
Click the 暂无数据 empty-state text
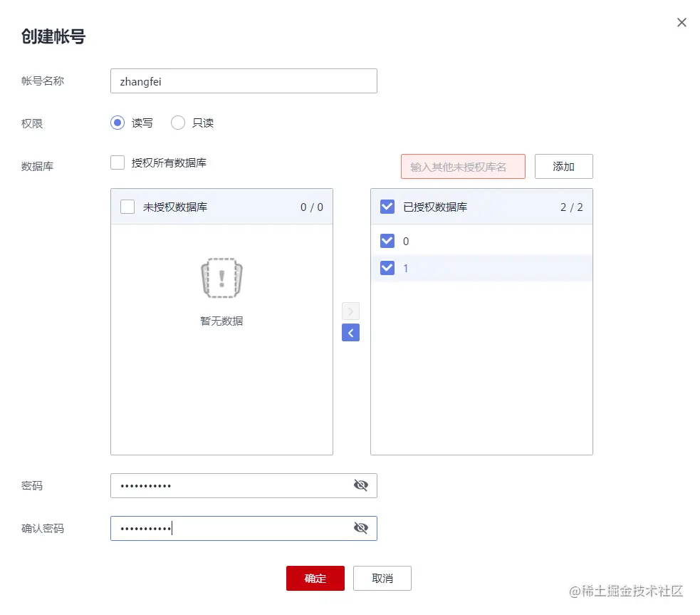pos(221,321)
